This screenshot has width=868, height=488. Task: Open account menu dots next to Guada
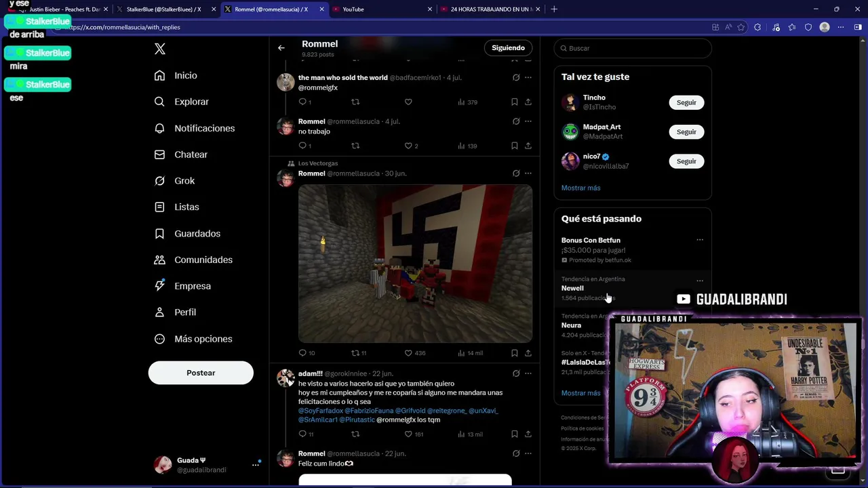tap(256, 465)
